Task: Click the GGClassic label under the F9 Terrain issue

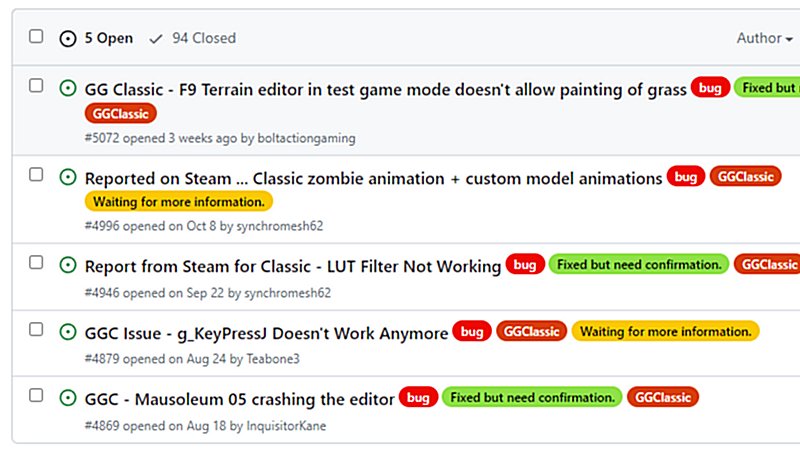Action: click(x=121, y=114)
